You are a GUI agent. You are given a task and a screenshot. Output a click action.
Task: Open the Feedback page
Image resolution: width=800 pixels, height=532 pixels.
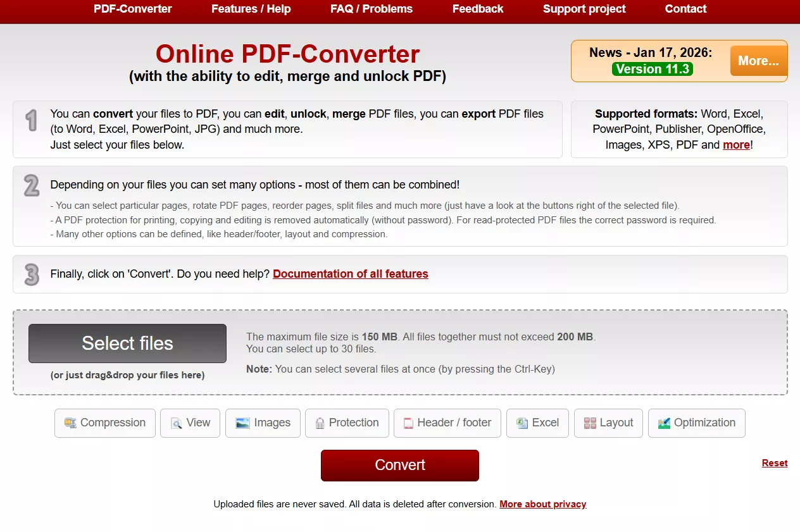click(x=478, y=9)
